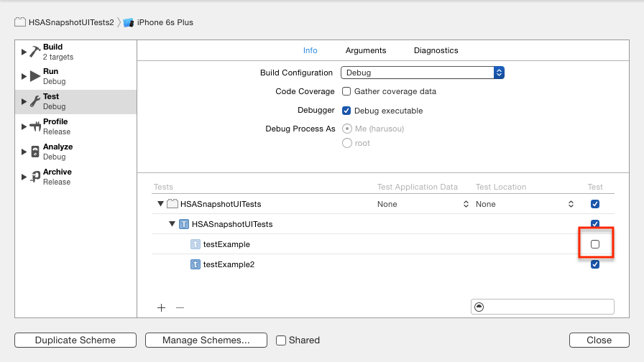Open the Build Configuration dropdown
Screen dimensions: 644x362
coord(423,73)
